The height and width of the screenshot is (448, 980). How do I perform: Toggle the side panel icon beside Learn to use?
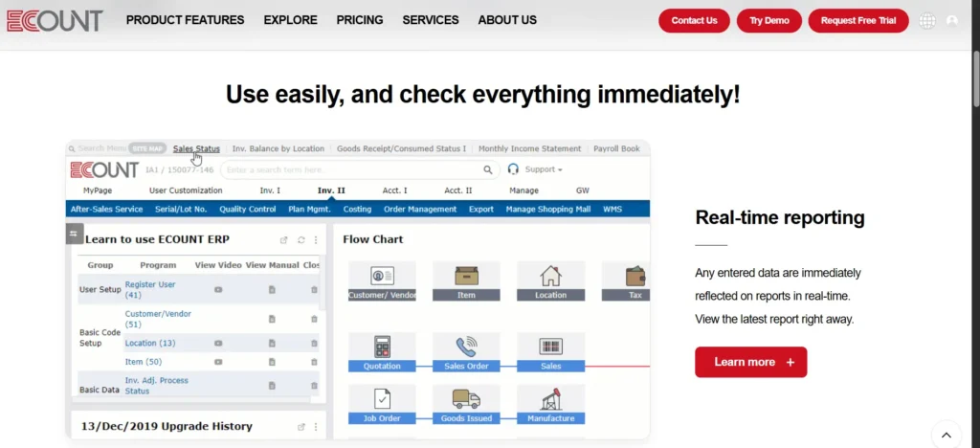(74, 234)
